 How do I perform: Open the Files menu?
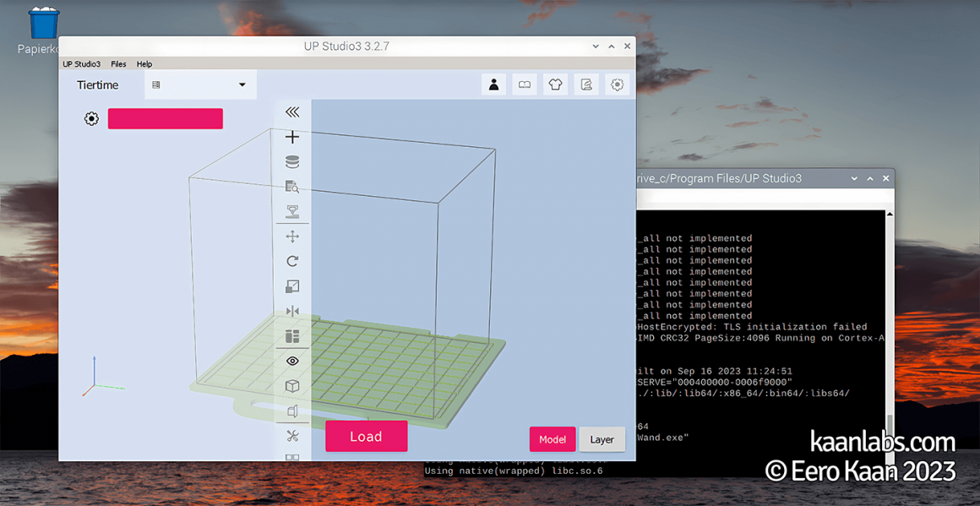[x=118, y=64]
